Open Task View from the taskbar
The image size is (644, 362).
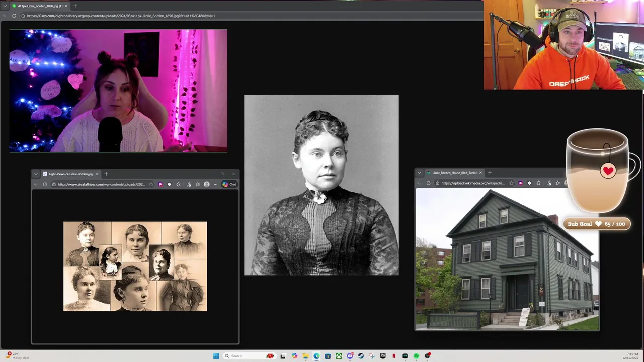coord(283,356)
